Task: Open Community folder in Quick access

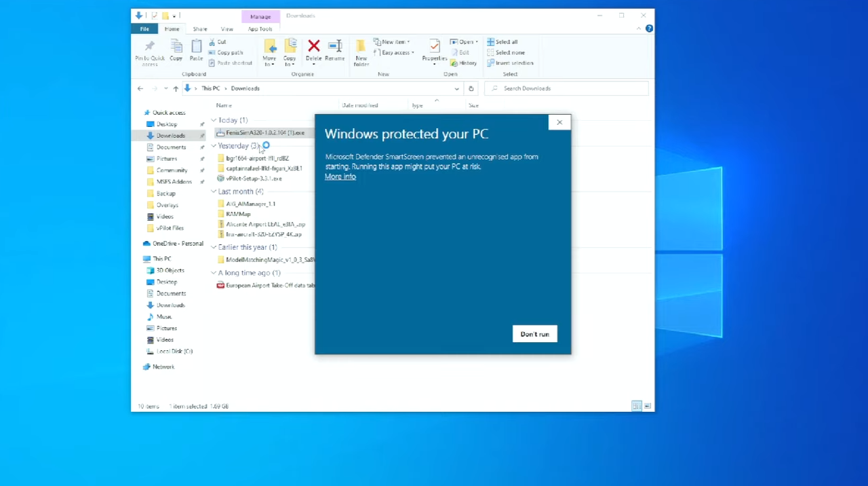Action: point(172,170)
